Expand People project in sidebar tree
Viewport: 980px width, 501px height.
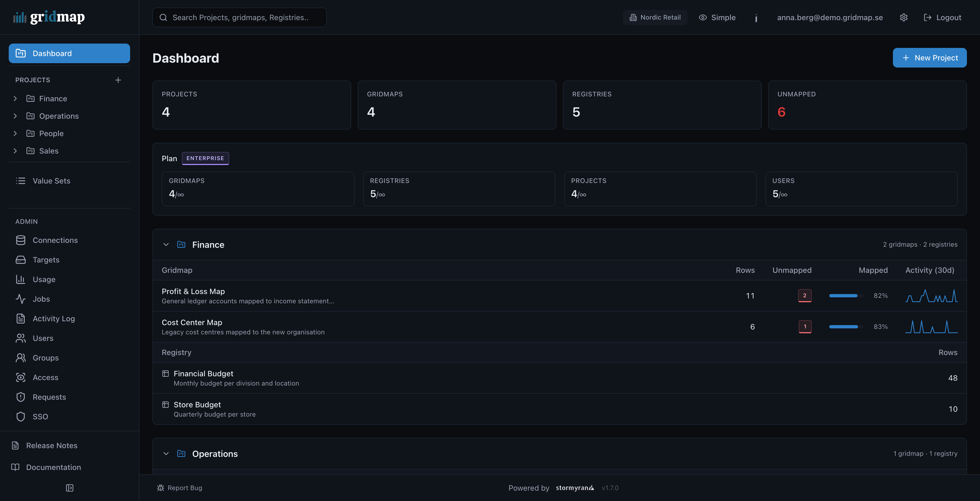(15, 133)
